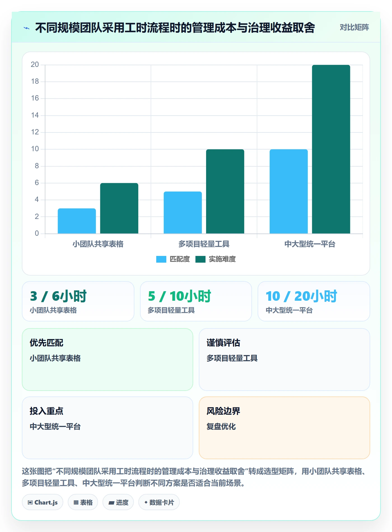Click the 小团队共享表格 x-axis label
Viewport: 392px width, 532px height.
[98, 244]
